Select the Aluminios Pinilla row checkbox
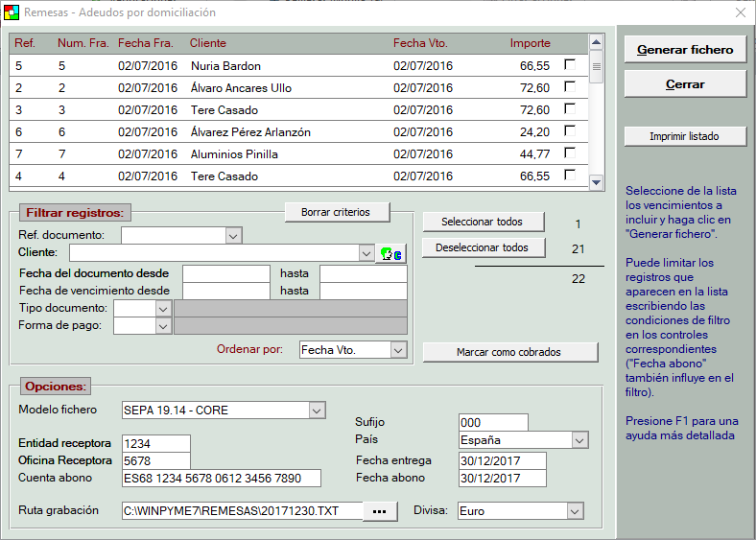 coord(570,153)
